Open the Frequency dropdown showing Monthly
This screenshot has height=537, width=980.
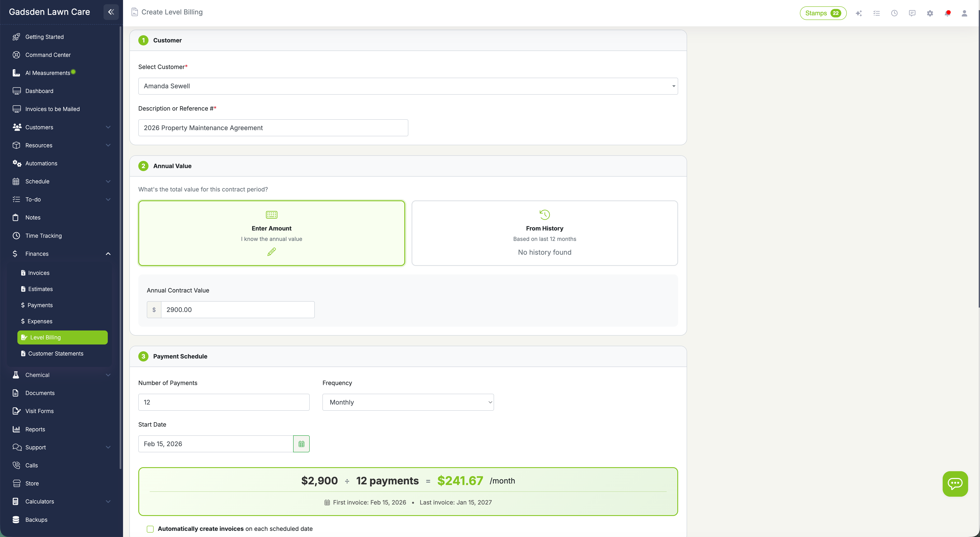tap(408, 402)
